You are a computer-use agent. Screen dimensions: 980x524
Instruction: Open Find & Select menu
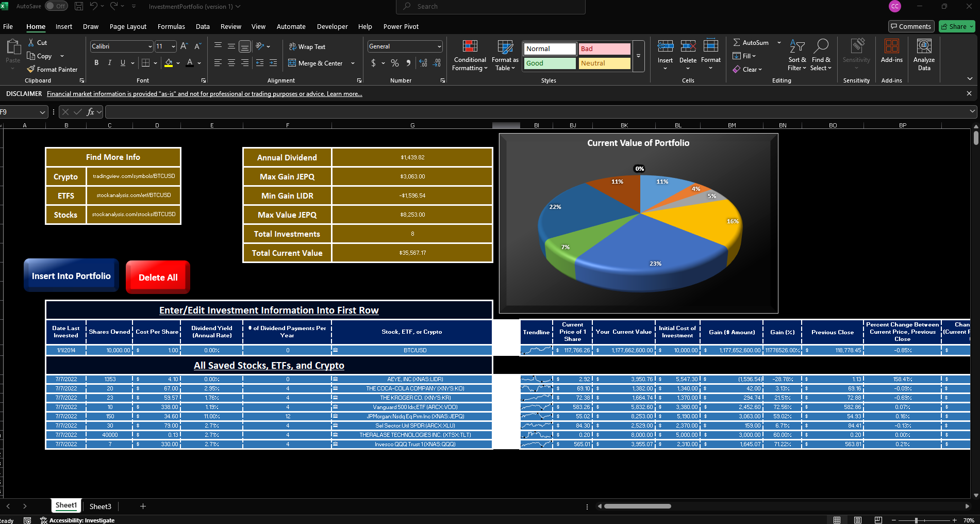click(821, 56)
